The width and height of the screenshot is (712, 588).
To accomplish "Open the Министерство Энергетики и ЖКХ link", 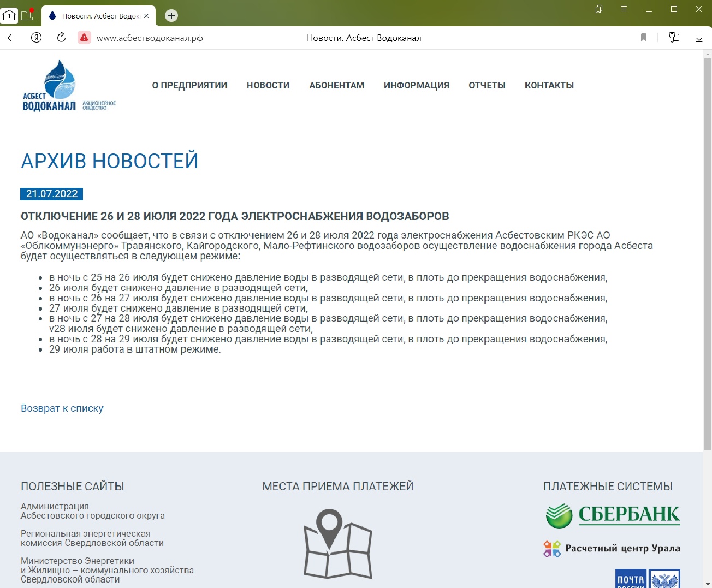I will click(107, 570).
